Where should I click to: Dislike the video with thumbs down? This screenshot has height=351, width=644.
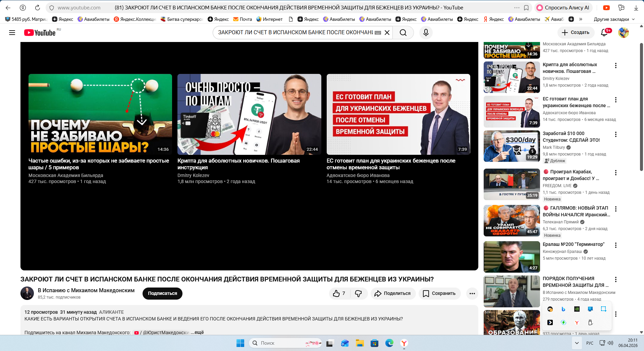click(x=358, y=294)
